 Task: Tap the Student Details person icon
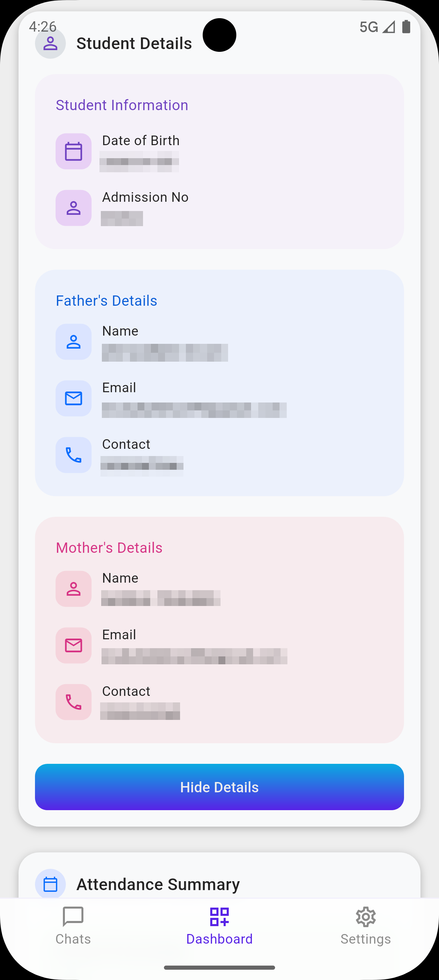click(x=50, y=43)
